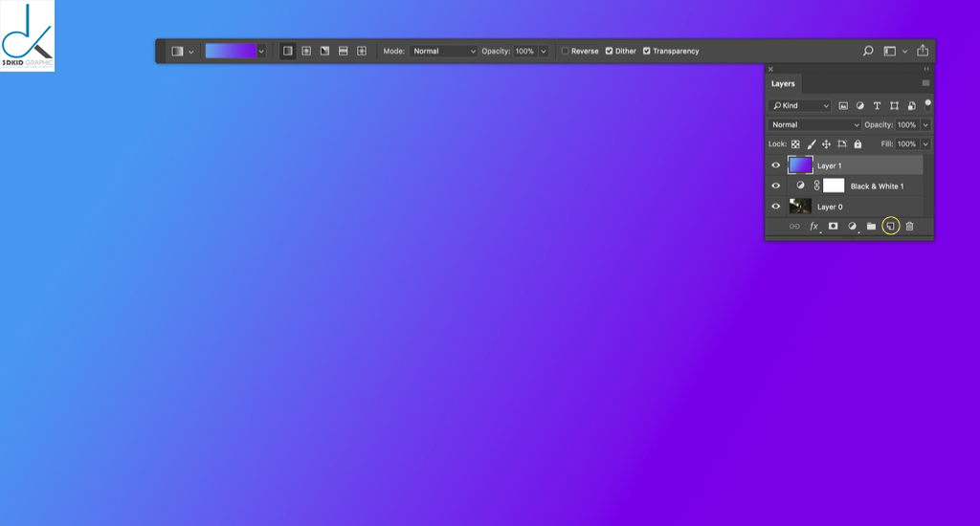Open the Search magnifier icon
This screenshot has height=526, width=980.
click(x=868, y=52)
